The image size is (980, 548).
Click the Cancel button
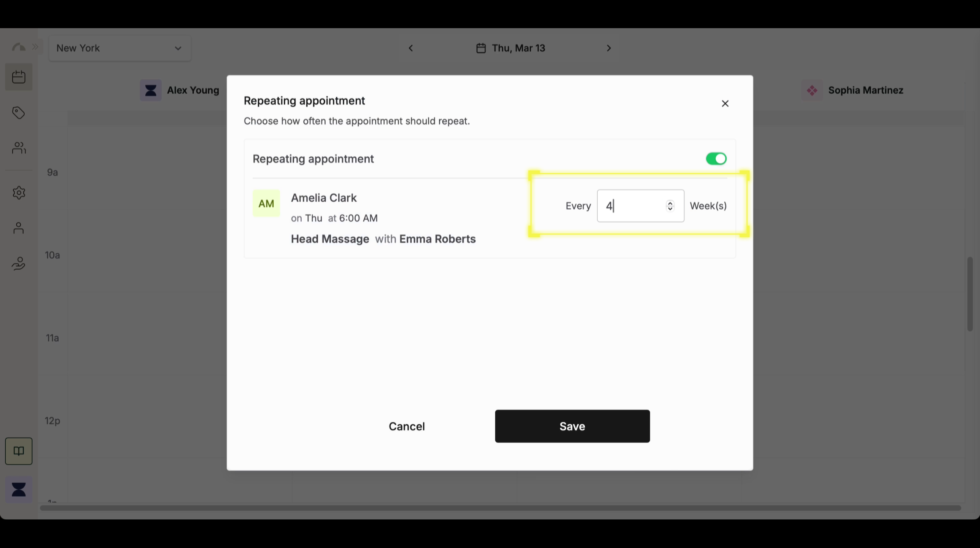(407, 426)
